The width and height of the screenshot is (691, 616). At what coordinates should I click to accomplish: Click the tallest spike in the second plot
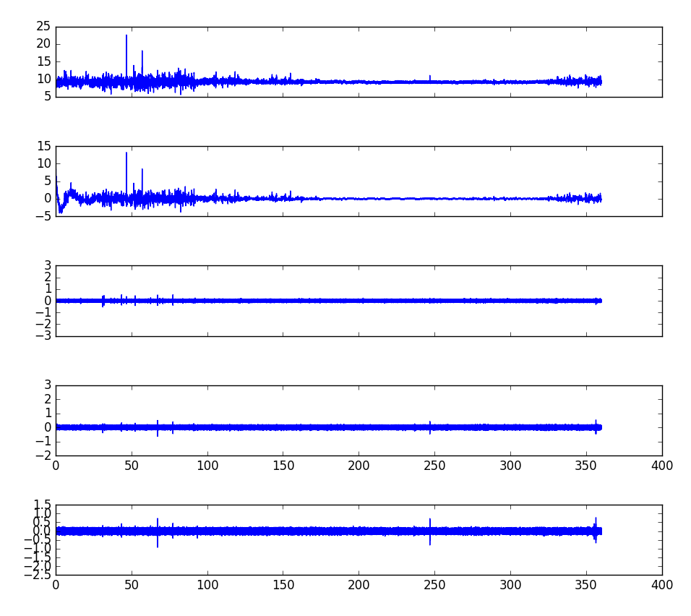click(x=126, y=155)
